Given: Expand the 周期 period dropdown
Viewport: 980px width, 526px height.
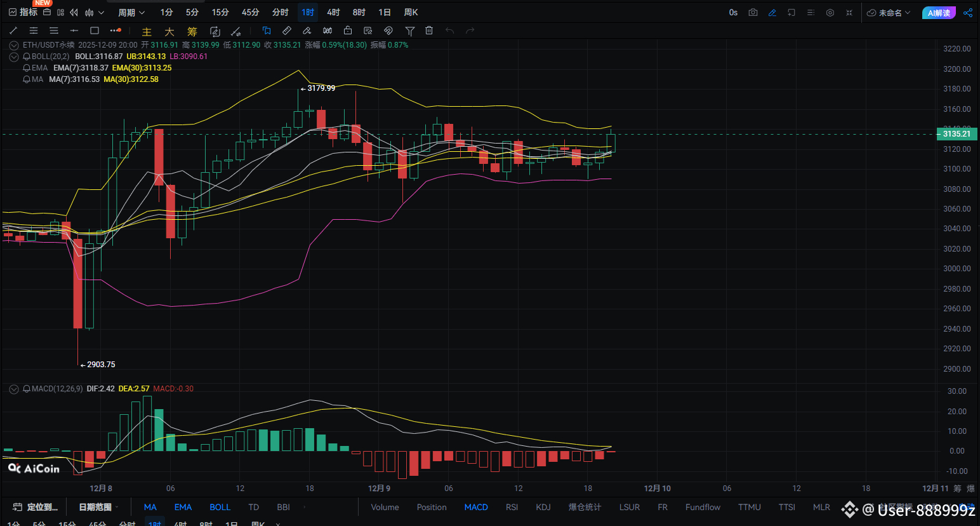Looking at the screenshot, I should coord(131,12).
